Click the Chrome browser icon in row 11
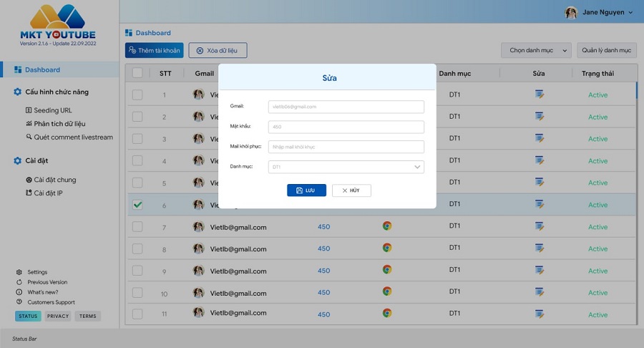Screen dimensions: 644x348 386,314
